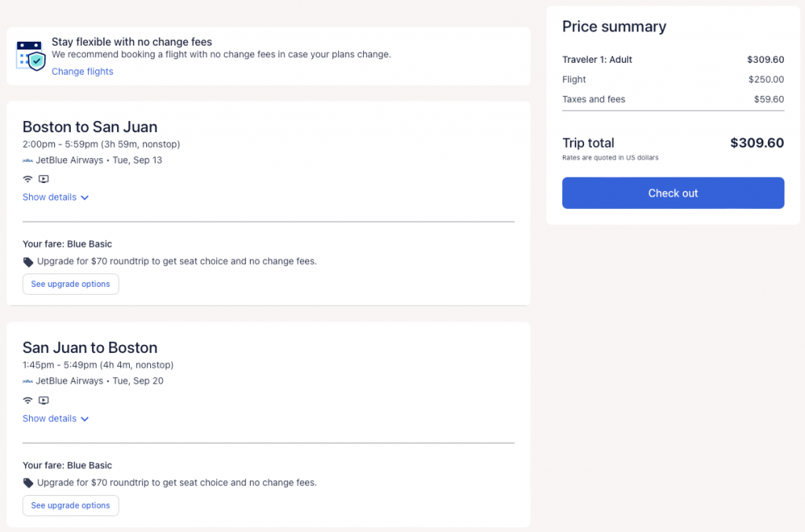Click the Trip total amount $309.60

(x=757, y=143)
